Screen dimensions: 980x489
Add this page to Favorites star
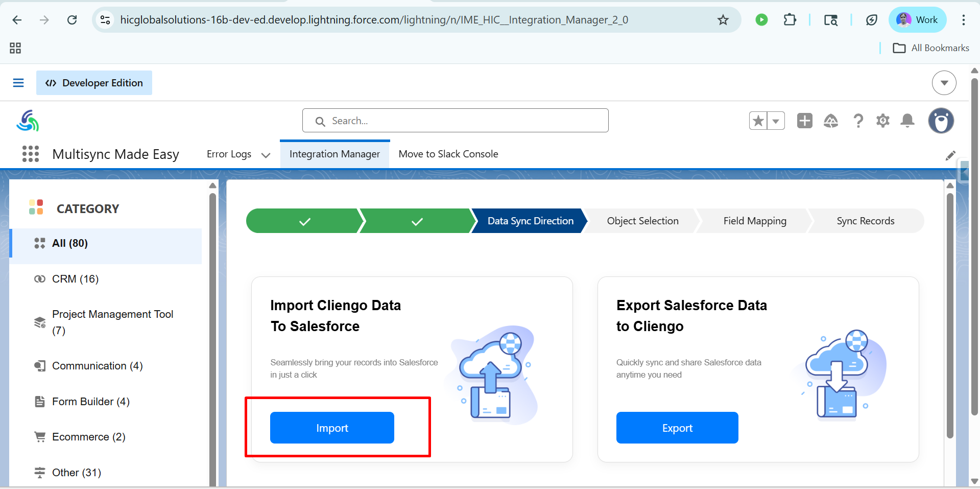(758, 121)
